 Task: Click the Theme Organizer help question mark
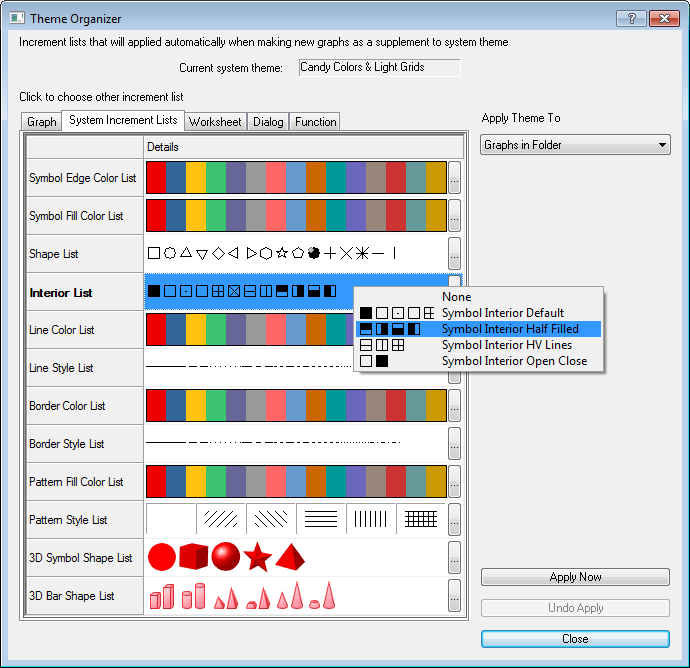pos(630,18)
